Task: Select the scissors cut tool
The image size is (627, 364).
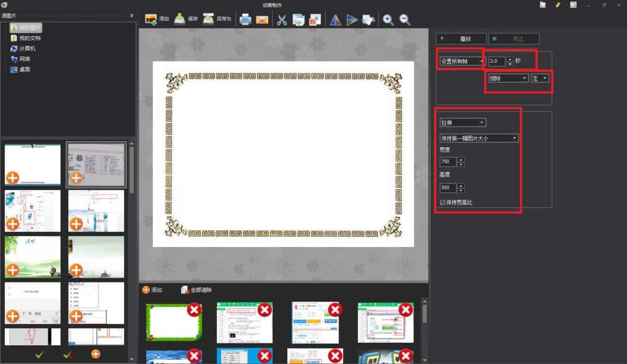Action: (x=282, y=19)
